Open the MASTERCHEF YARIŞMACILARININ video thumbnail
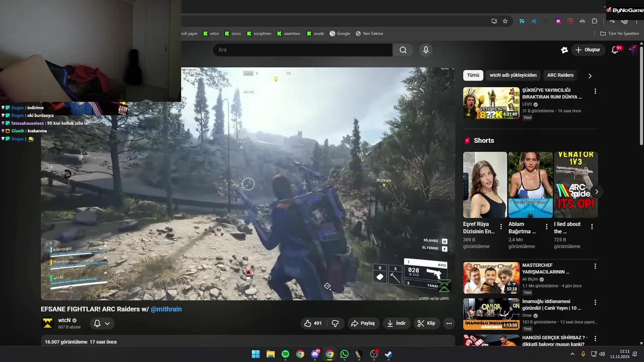The image size is (644, 362). tap(491, 278)
